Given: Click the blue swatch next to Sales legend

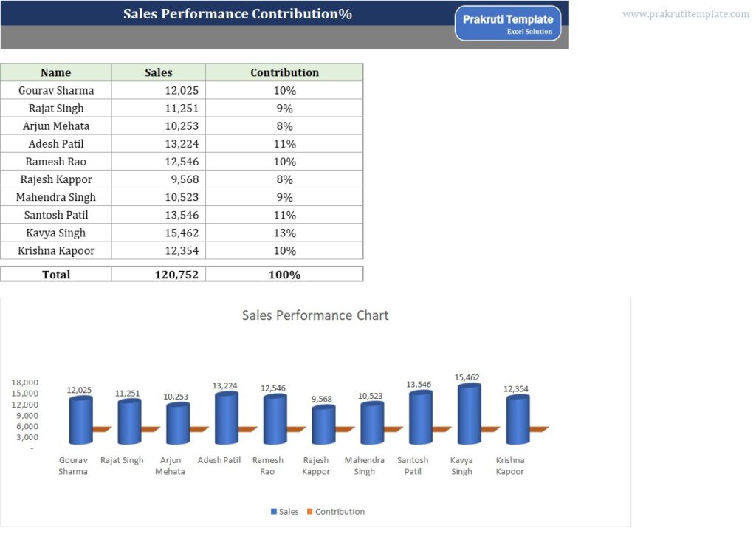Looking at the screenshot, I should (x=274, y=511).
